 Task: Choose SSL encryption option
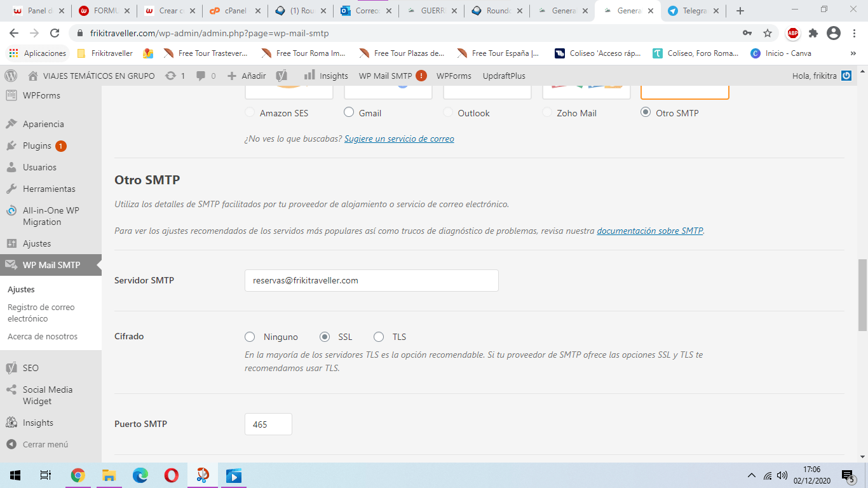click(x=325, y=337)
